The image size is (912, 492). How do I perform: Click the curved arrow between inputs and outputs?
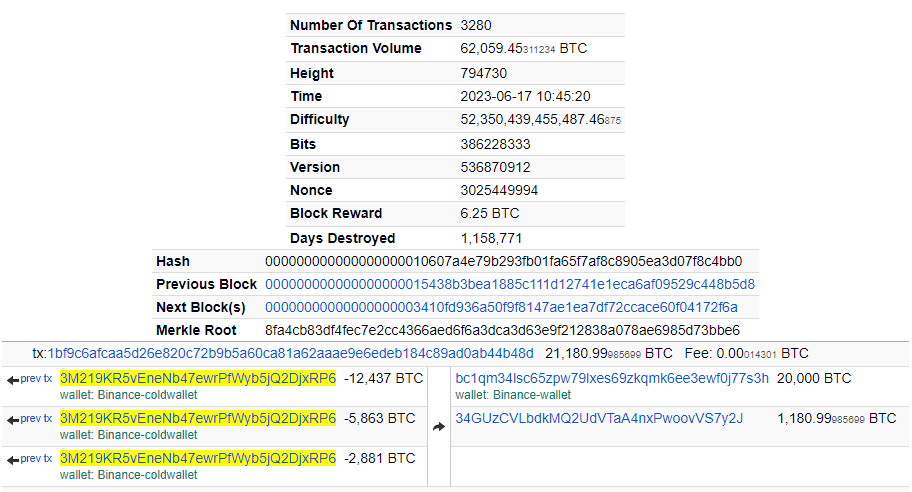point(438,427)
